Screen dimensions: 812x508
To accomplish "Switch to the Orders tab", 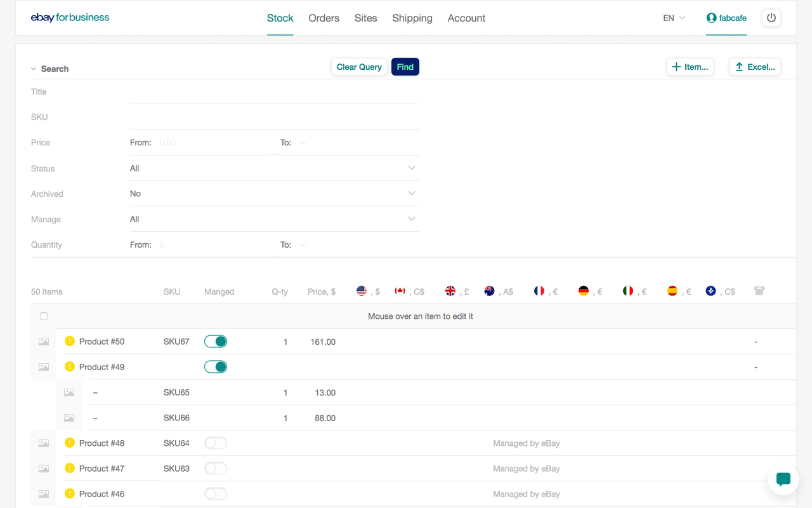I will pos(324,18).
